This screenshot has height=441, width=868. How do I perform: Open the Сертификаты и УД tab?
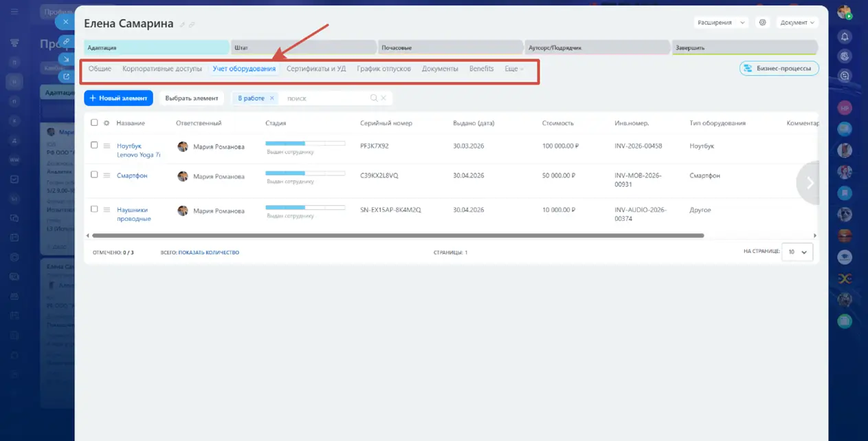tap(316, 69)
